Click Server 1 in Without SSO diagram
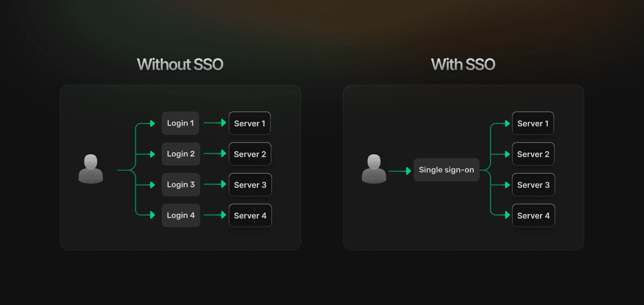The height and width of the screenshot is (305, 644). point(250,123)
